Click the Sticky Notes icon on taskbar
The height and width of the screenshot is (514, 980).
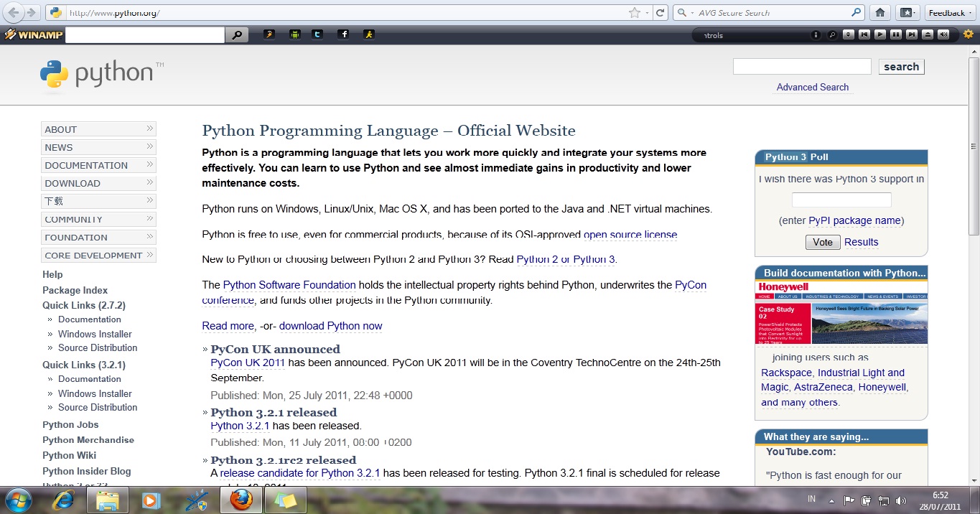click(x=285, y=500)
